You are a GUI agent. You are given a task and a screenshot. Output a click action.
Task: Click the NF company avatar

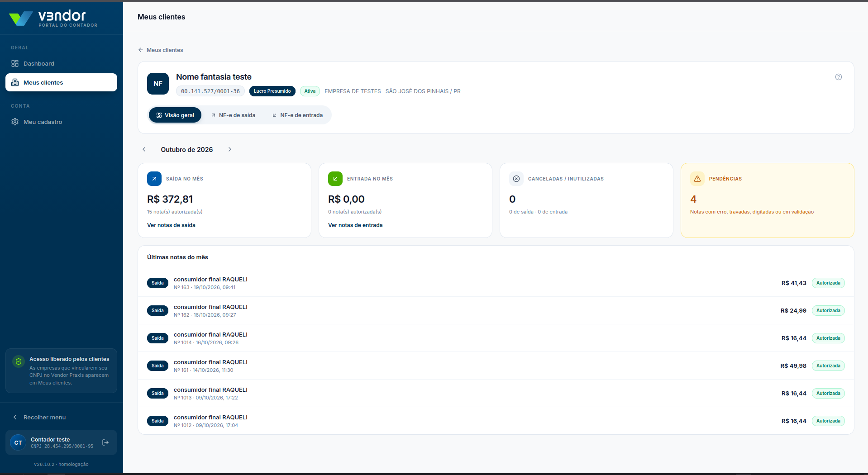coord(158,84)
